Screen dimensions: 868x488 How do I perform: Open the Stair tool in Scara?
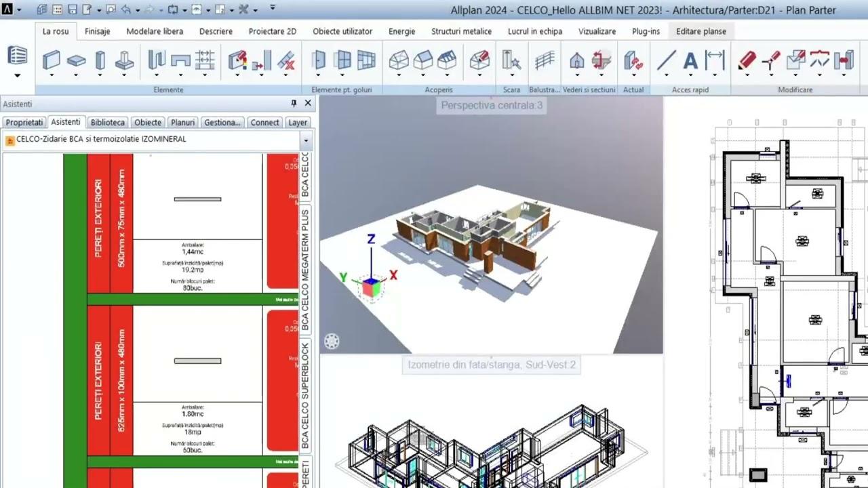pos(511,60)
